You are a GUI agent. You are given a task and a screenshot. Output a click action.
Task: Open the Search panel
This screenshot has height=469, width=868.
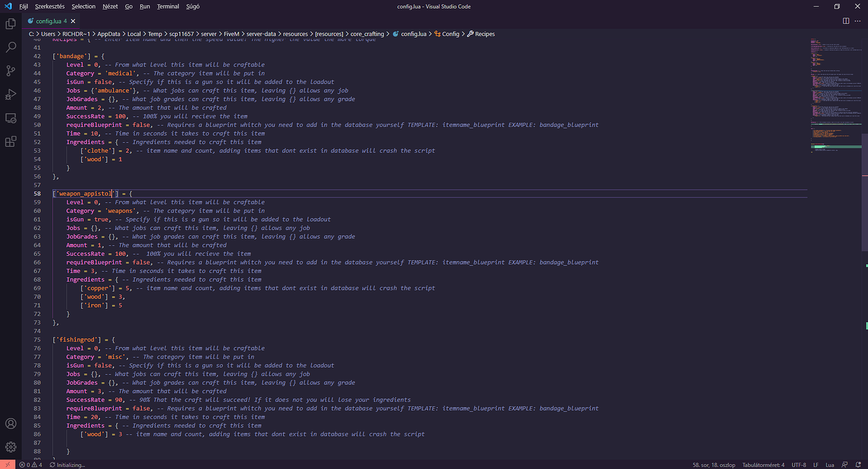click(10, 47)
